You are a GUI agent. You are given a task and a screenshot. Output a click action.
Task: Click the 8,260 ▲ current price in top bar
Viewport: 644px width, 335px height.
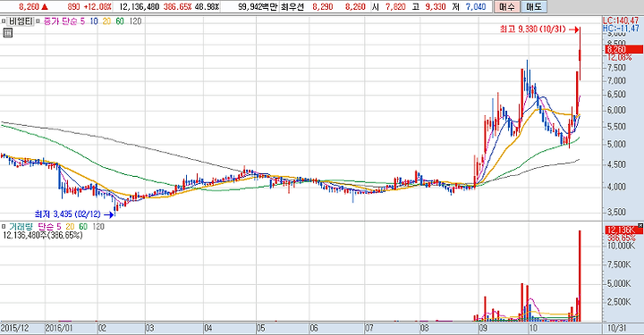pyautogui.click(x=33, y=7)
